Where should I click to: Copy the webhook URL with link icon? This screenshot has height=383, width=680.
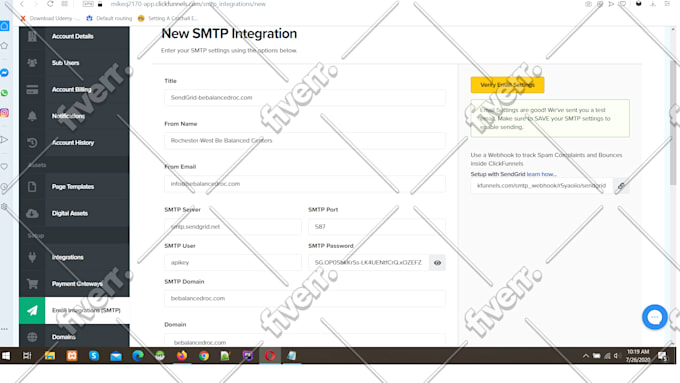(621, 186)
